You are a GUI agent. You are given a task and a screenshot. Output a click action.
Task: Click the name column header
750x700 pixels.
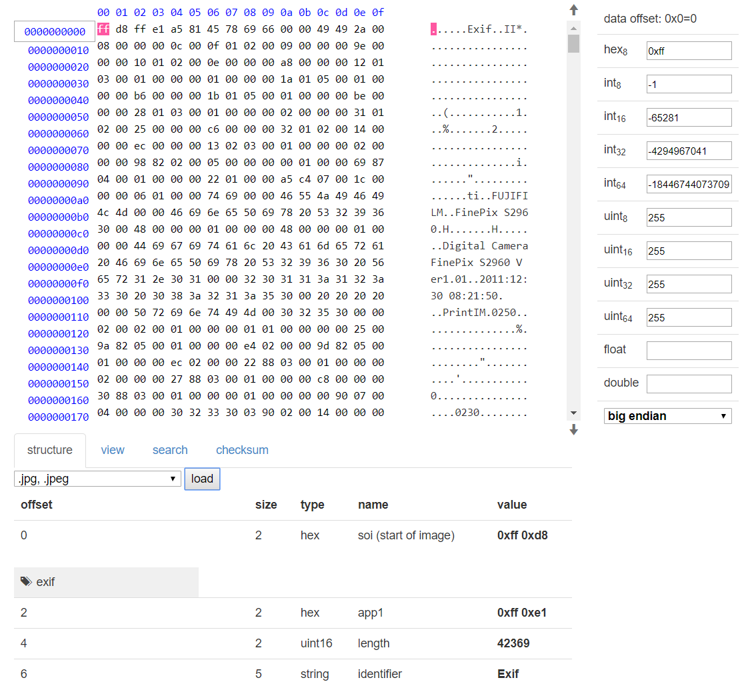click(373, 504)
